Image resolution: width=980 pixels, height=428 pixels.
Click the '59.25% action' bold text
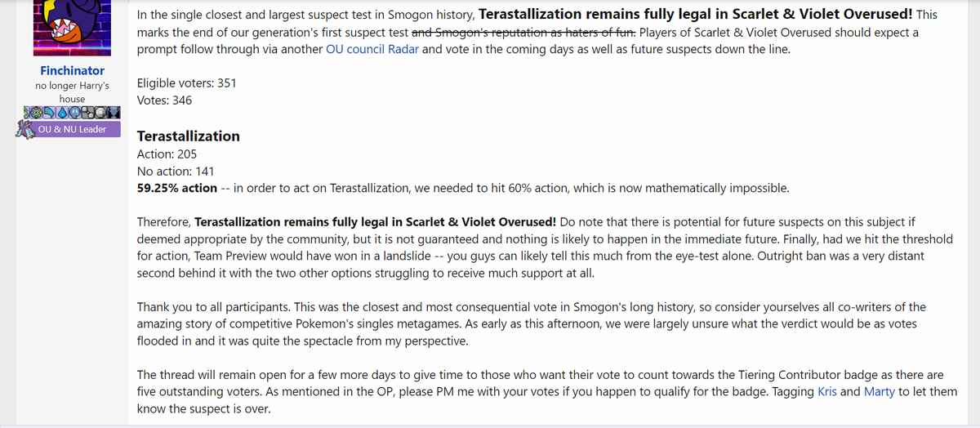point(177,188)
